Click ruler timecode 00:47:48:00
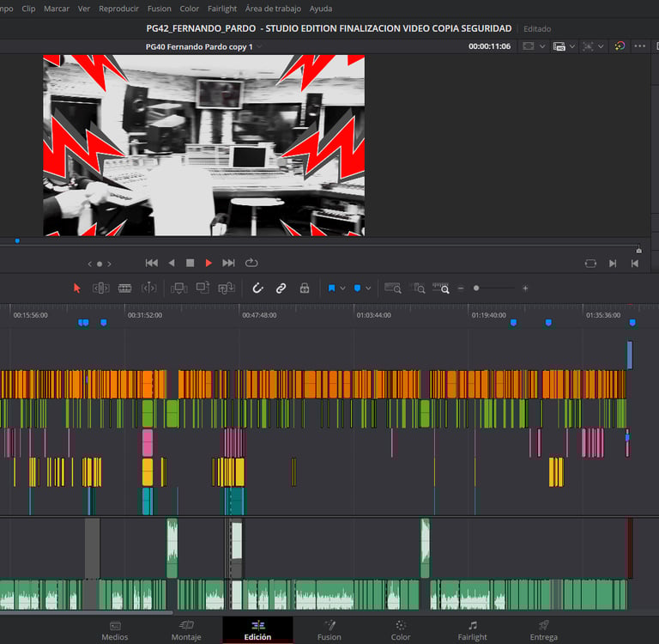This screenshot has height=644, width=659. tap(259, 315)
